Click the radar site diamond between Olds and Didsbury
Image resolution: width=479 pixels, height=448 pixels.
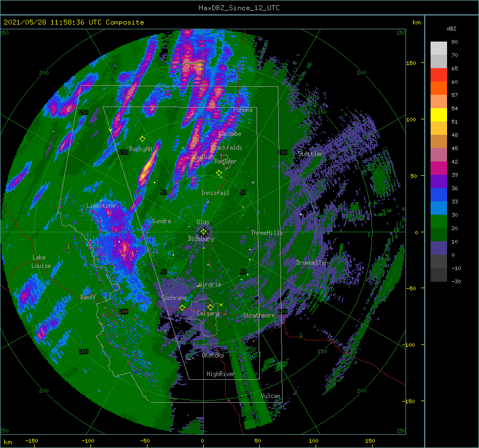[x=203, y=232]
